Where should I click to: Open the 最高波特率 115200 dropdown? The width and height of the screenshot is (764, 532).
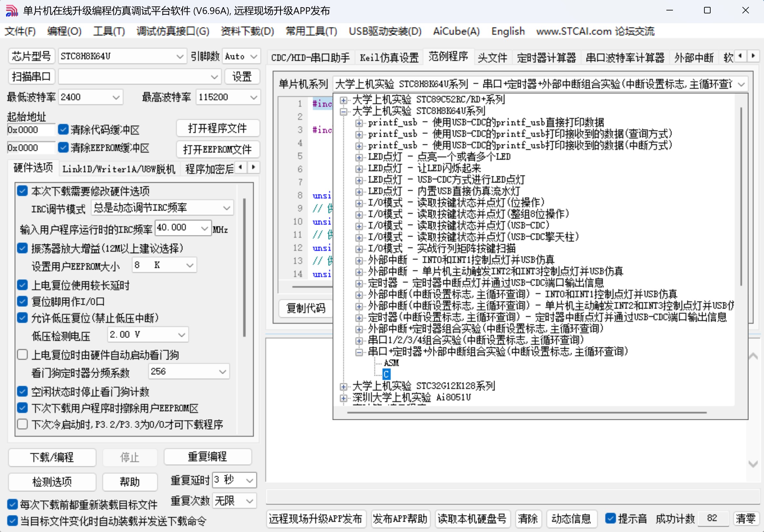(x=254, y=98)
